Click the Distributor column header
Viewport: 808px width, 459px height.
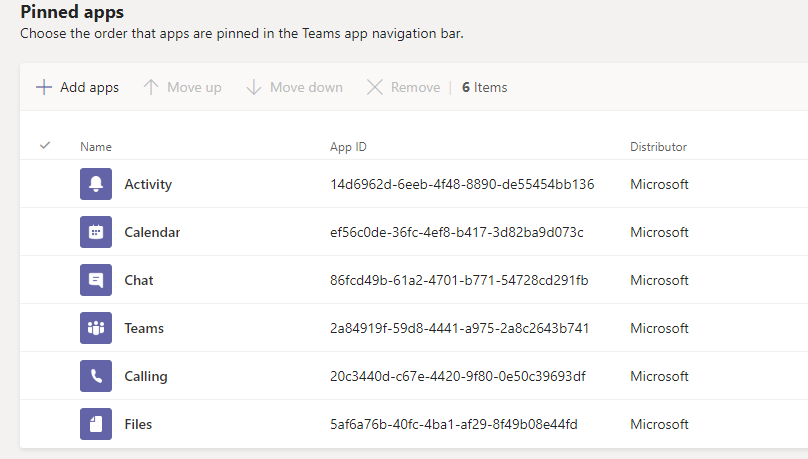pyautogui.click(x=658, y=147)
